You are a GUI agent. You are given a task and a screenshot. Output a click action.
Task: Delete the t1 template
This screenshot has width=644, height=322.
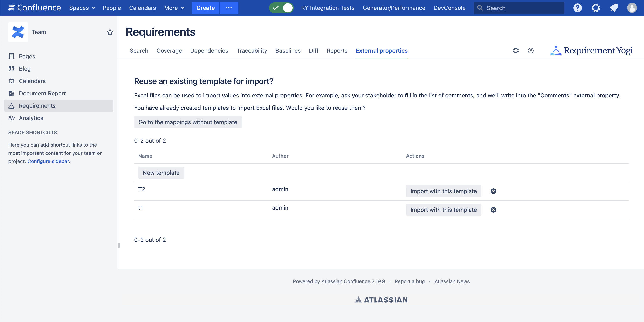[493, 210]
